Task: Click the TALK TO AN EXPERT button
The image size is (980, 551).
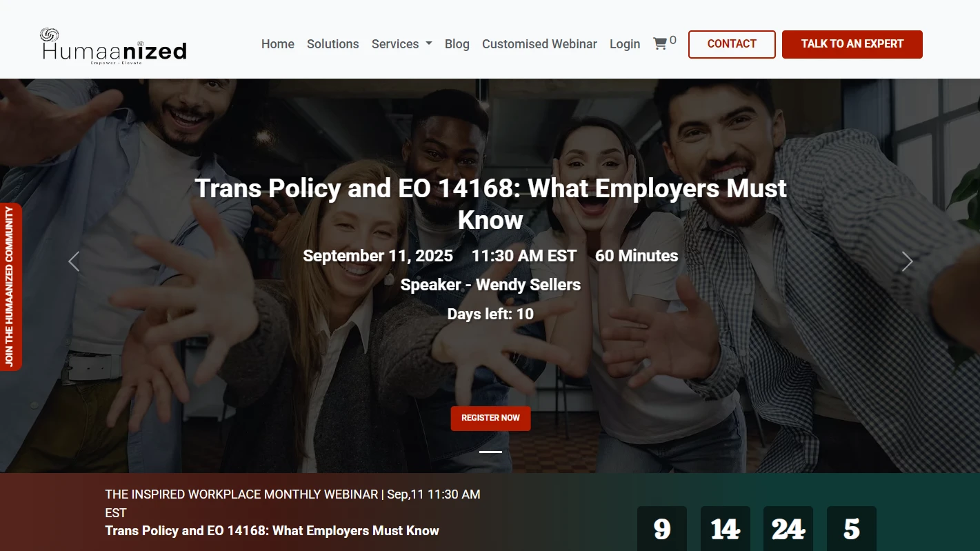Action: (852, 44)
